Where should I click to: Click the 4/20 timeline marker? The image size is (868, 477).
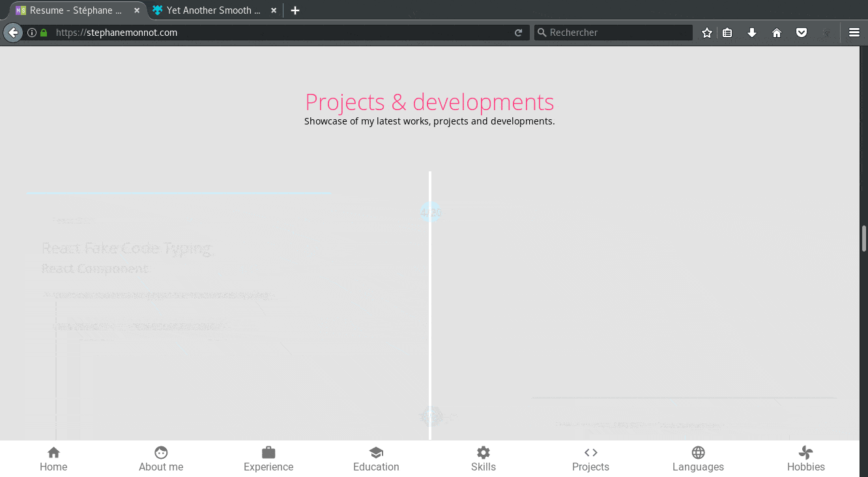pyautogui.click(x=430, y=212)
